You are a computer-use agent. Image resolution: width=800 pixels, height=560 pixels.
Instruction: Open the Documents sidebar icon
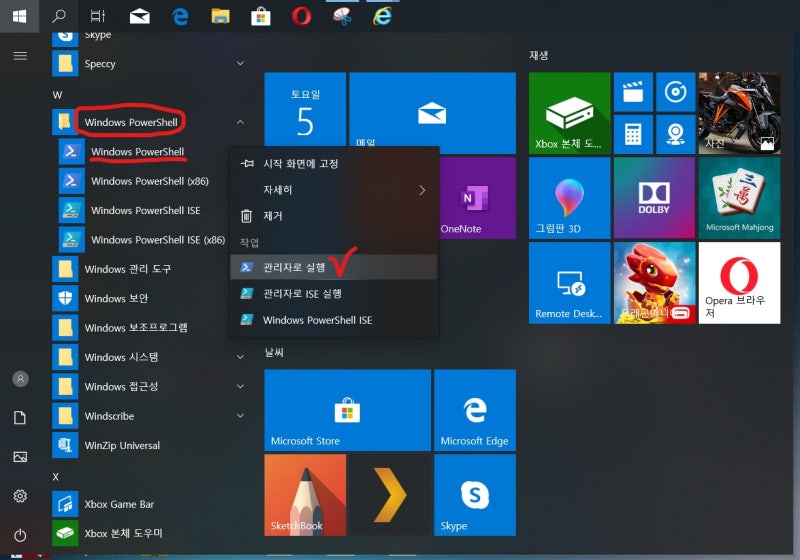(20, 418)
